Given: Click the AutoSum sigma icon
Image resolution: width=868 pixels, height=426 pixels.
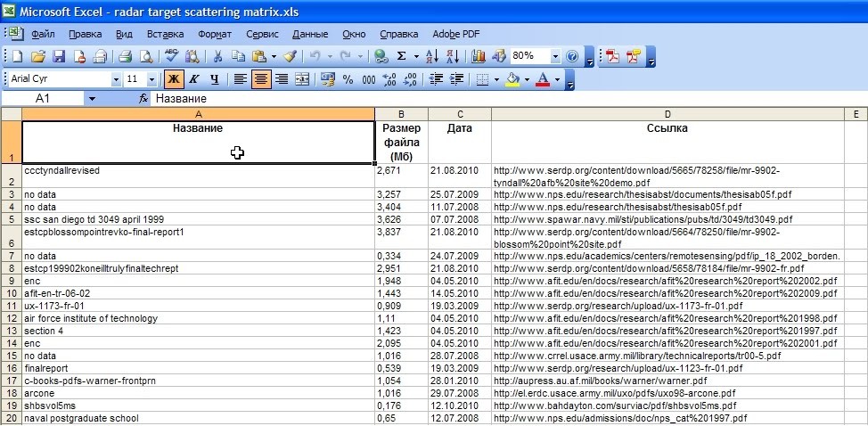Looking at the screenshot, I should [402, 56].
